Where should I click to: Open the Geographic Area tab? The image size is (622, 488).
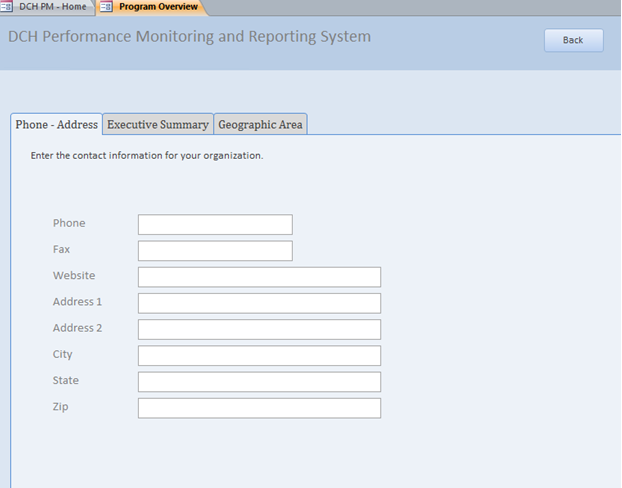(x=260, y=125)
